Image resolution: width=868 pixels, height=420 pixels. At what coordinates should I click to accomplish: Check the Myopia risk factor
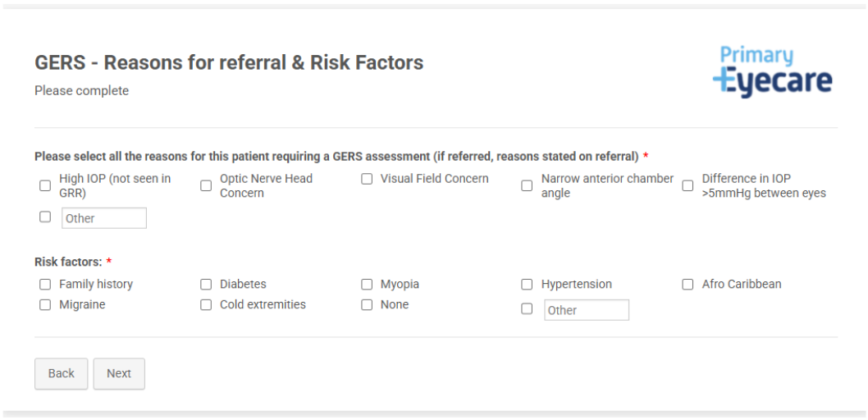click(367, 285)
